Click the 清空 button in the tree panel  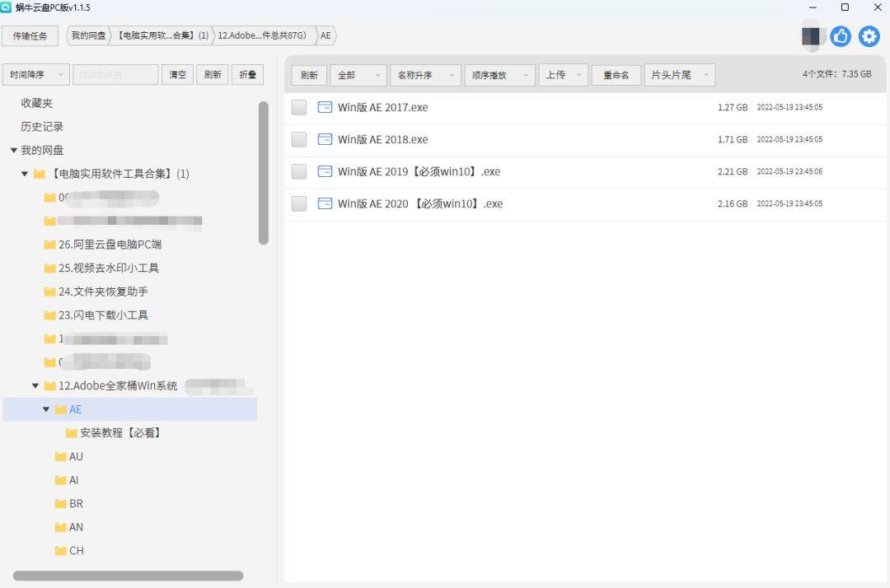(x=178, y=75)
